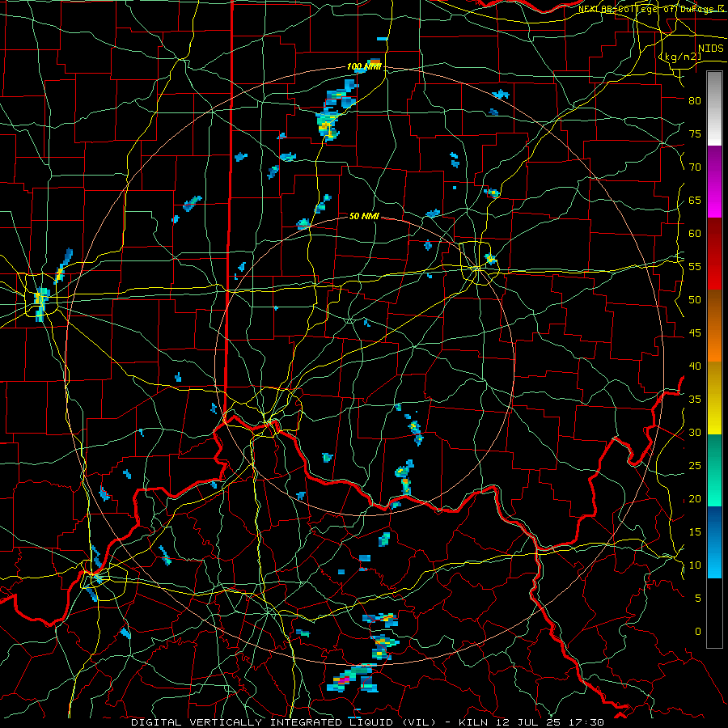Image resolution: width=728 pixels, height=728 pixels.
Task: Select the 80 value on the scale
Action: pyautogui.click(x=695, y=101)
